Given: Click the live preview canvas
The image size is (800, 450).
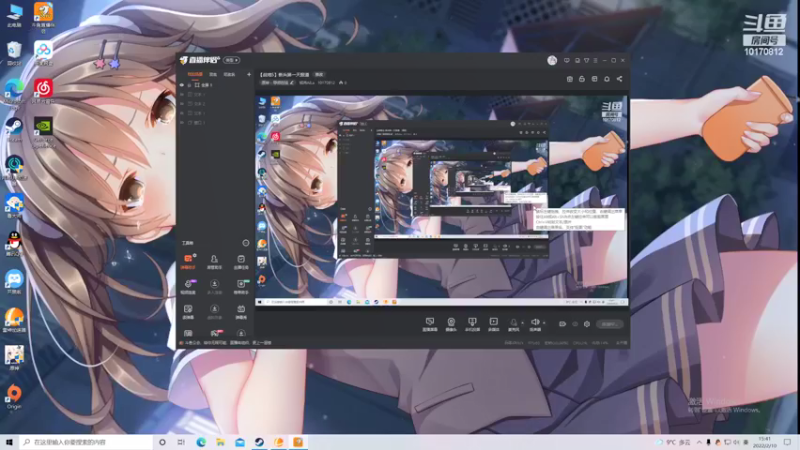Looking at the screenshot, I should point(441,201).
